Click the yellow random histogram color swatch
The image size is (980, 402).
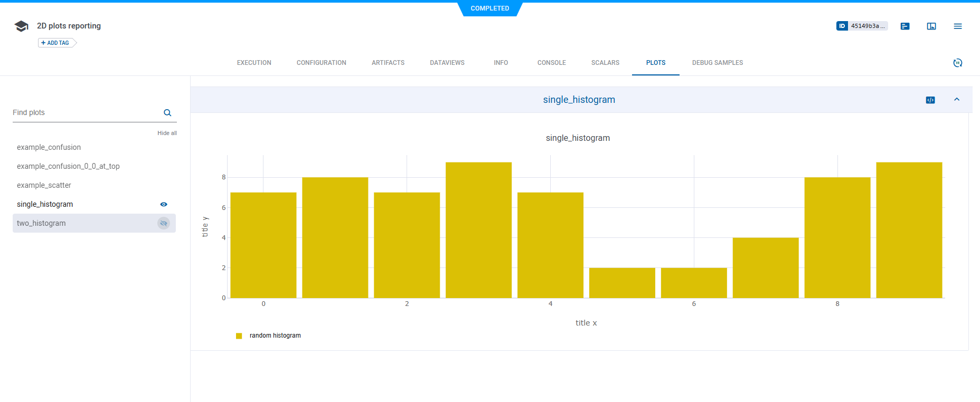(x=239, y=336)
